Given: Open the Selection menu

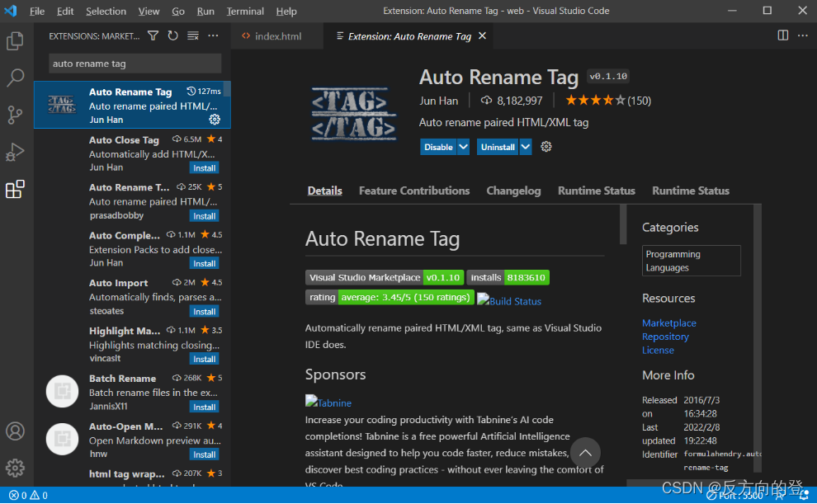Looking at the screenshot, I should coord(106,11).
